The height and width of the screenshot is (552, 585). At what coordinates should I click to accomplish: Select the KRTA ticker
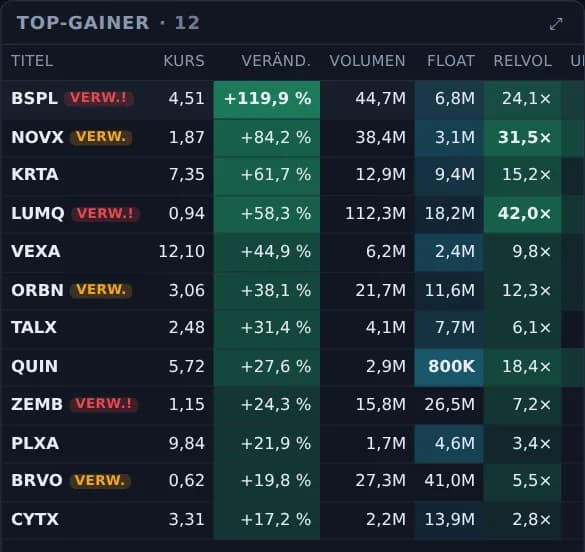point(35,175)
